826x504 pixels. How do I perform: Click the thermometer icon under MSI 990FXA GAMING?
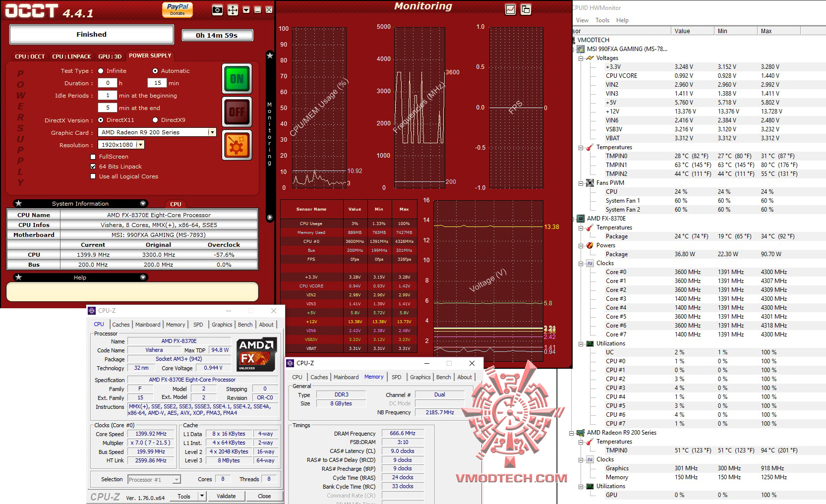click(590, 147)
